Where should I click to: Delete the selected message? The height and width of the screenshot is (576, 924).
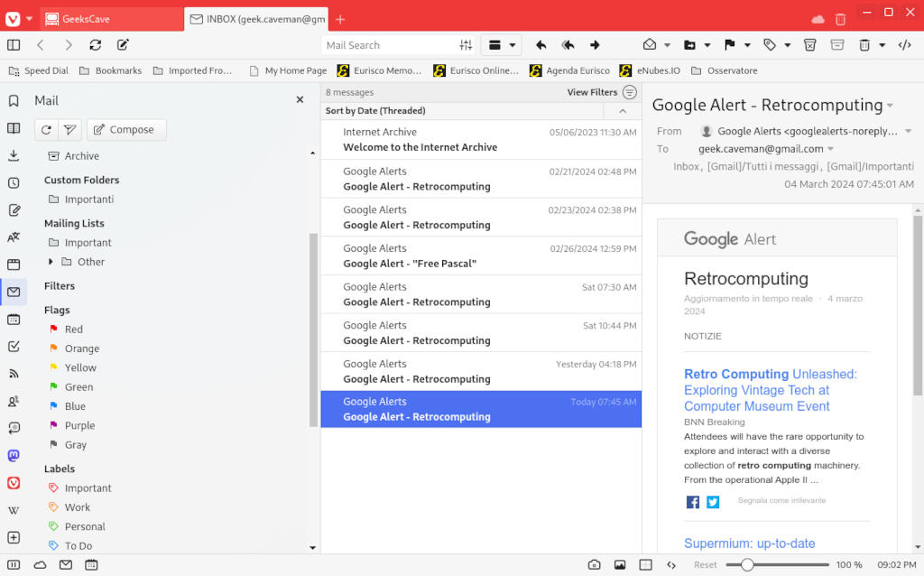coord(864,45)
